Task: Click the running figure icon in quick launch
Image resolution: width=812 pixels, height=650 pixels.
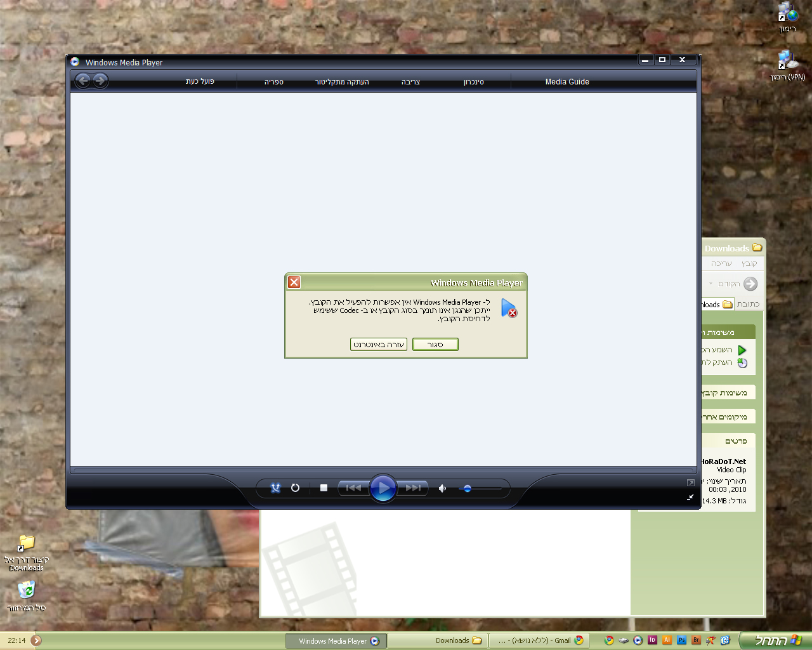Action: 710,640
